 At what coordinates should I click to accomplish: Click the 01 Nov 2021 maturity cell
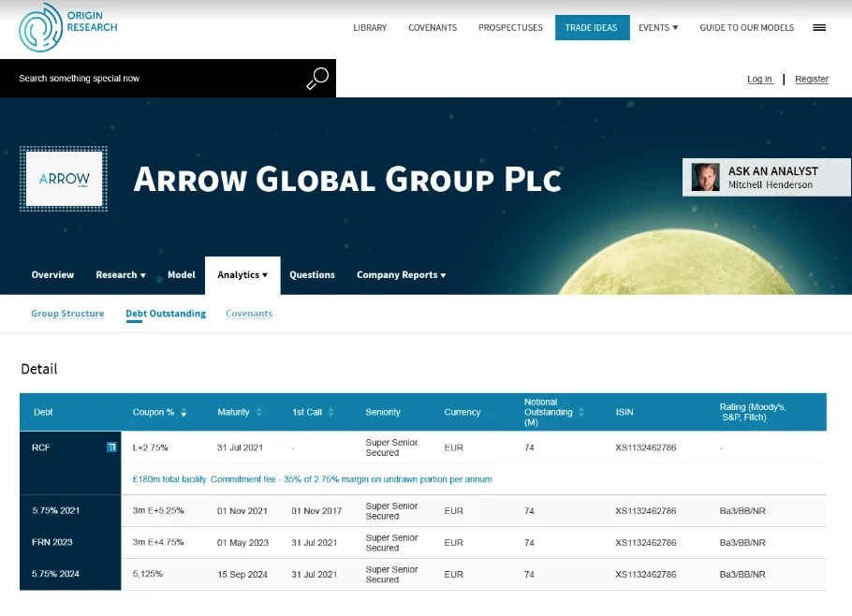point(242,510)
